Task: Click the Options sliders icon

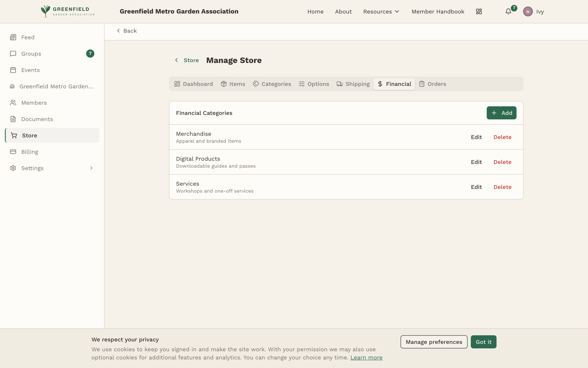Action: 302,84
